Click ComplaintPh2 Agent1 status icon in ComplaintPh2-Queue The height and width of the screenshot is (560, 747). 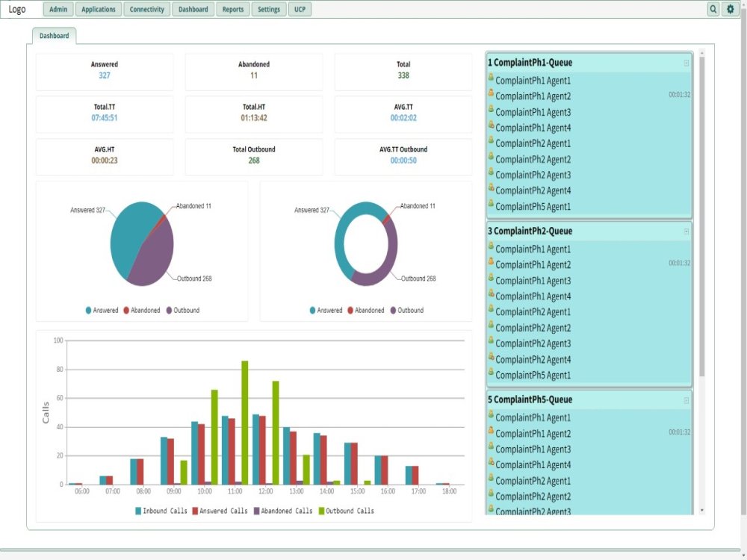(491, 309)
